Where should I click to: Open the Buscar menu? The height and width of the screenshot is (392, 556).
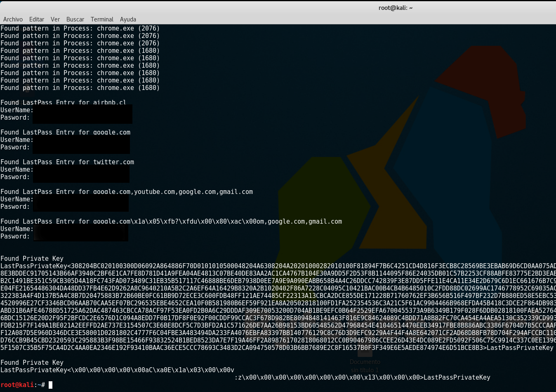(75, 19)
